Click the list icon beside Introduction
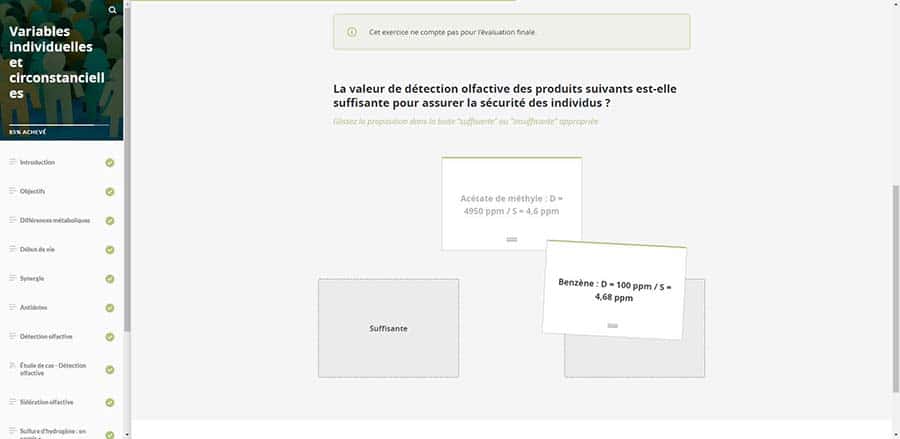 click(13, 162)
